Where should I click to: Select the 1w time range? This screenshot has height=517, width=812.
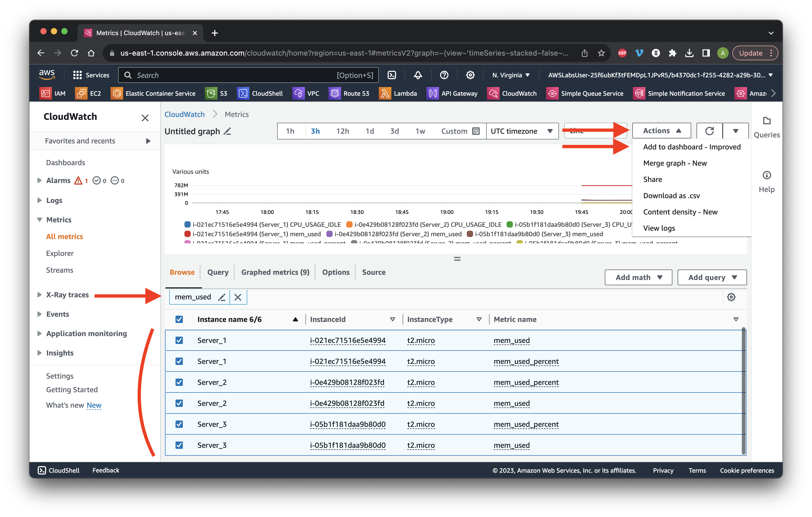420,131
